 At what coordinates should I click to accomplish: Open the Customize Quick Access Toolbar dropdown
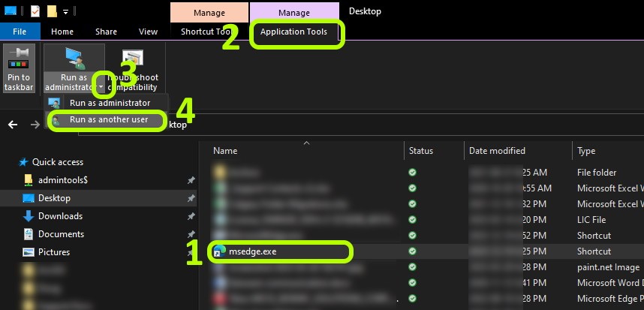[x=66, y=12]
